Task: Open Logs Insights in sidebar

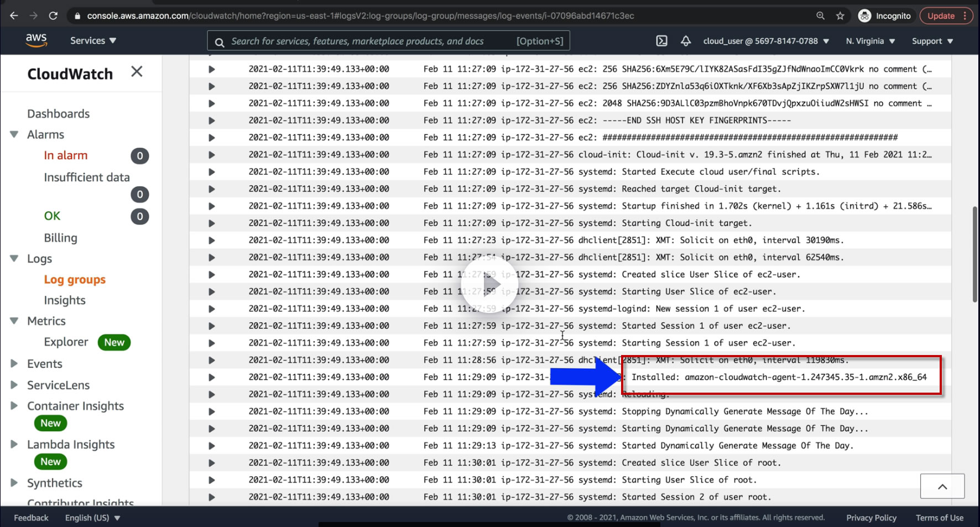Action: (x=65, y=300)
